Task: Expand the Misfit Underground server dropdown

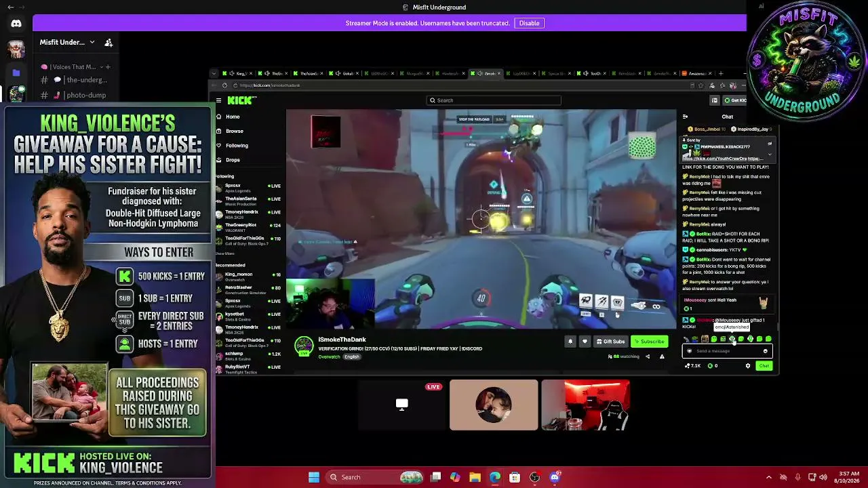Action: (92, 42)
